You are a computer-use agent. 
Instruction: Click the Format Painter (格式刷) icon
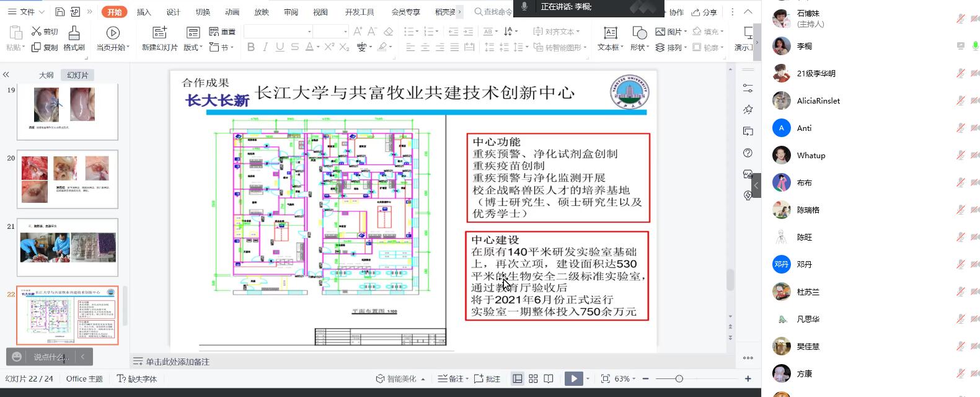tap(74, 33)
